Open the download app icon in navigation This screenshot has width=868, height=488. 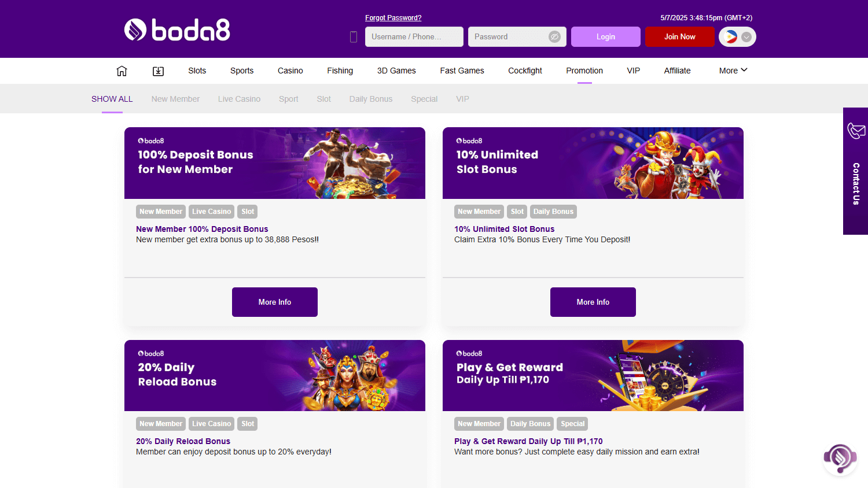pos(158,71)
